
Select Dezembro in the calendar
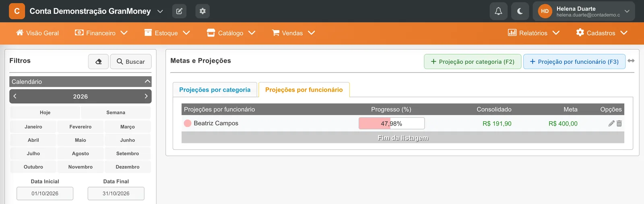click(x=128, y=167)
